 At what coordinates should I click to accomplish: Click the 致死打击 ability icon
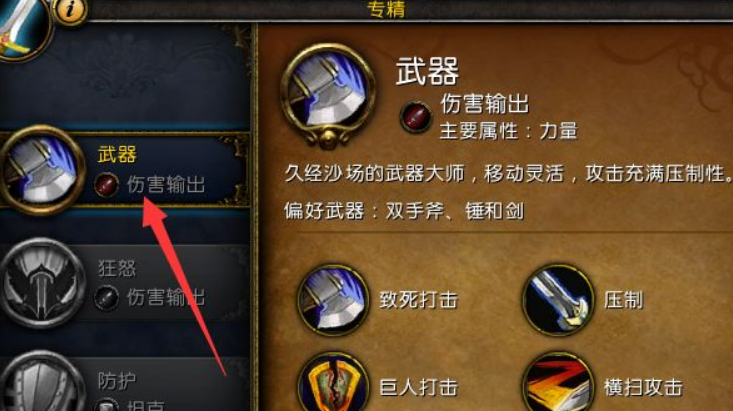click(x=333, y=300)
